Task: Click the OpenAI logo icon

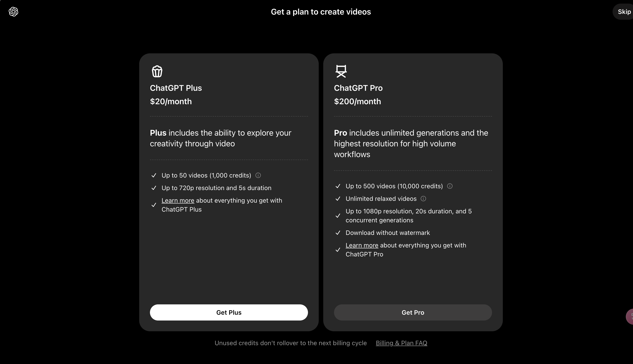Action: pyautogui.click(x=13, y=12)
